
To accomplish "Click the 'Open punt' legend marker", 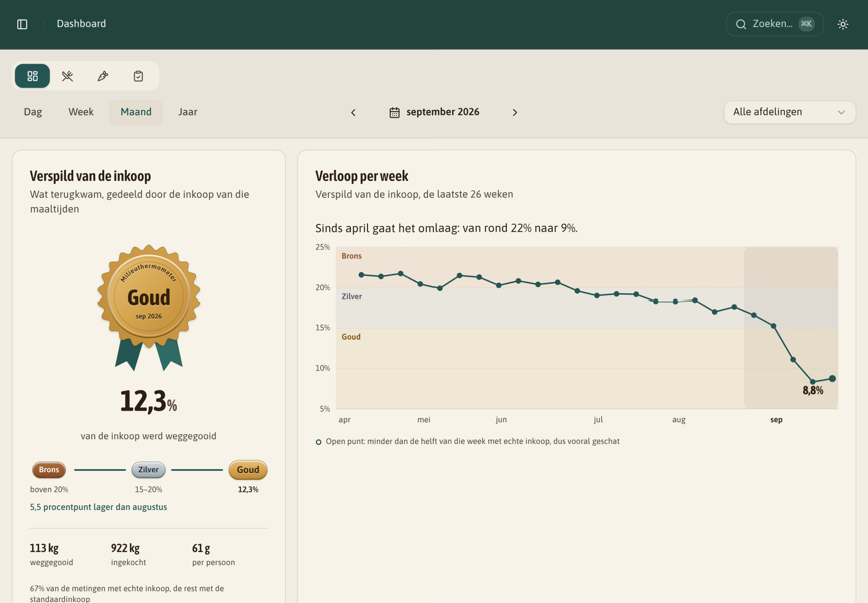I will pyautogui.click(x=319, y=442).
